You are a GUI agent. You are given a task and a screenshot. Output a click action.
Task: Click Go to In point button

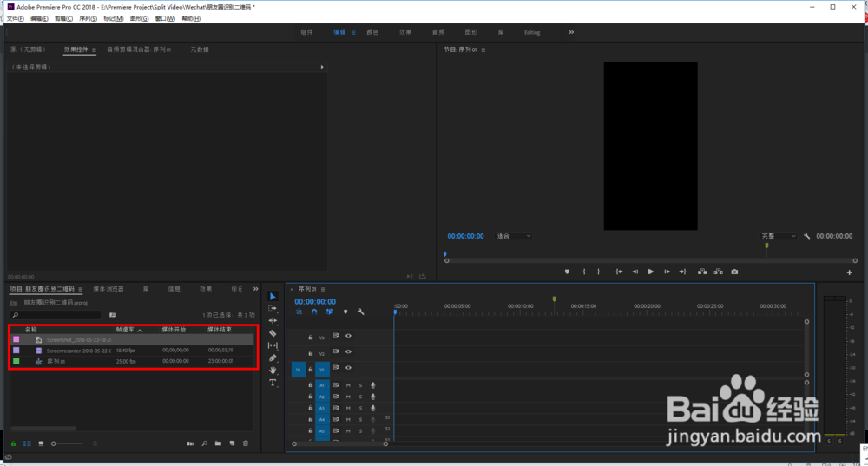pyautogui.click(x=620, y=272)
